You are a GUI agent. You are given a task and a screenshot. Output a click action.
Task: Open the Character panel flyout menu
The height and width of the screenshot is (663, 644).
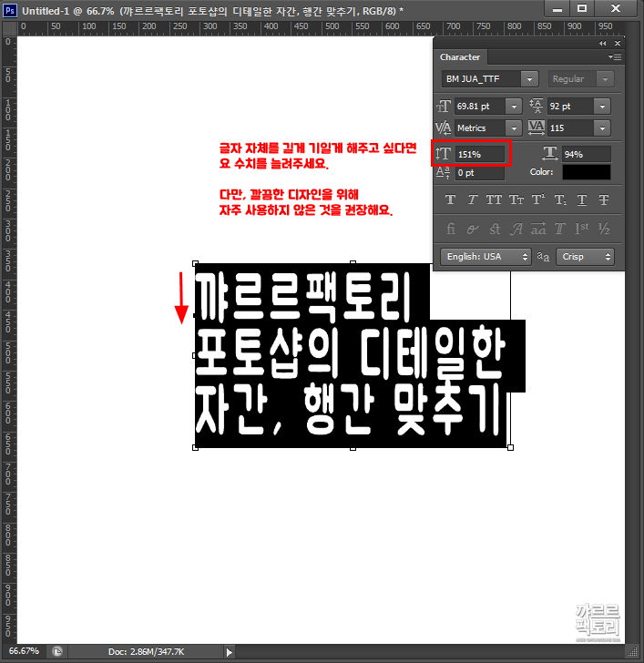(614, 56)
